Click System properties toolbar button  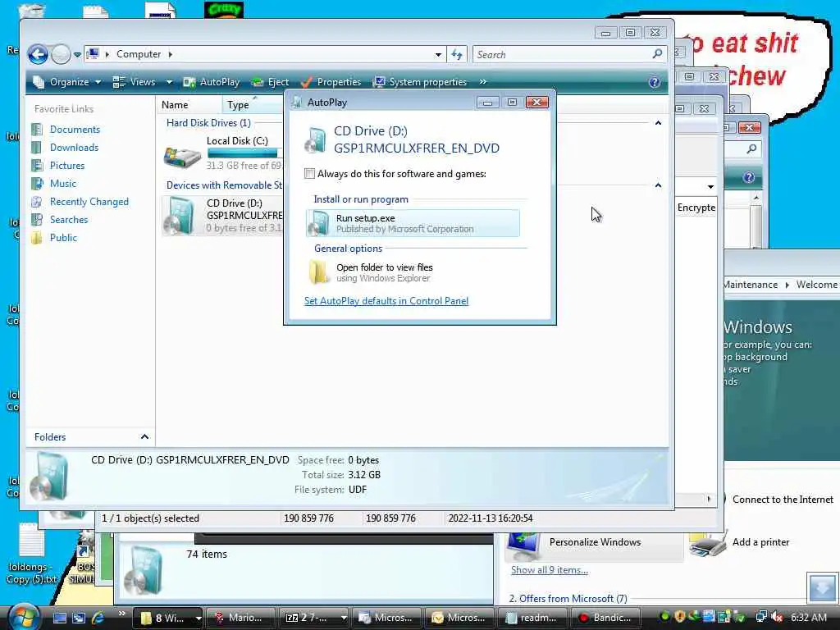tap(420, 82)
